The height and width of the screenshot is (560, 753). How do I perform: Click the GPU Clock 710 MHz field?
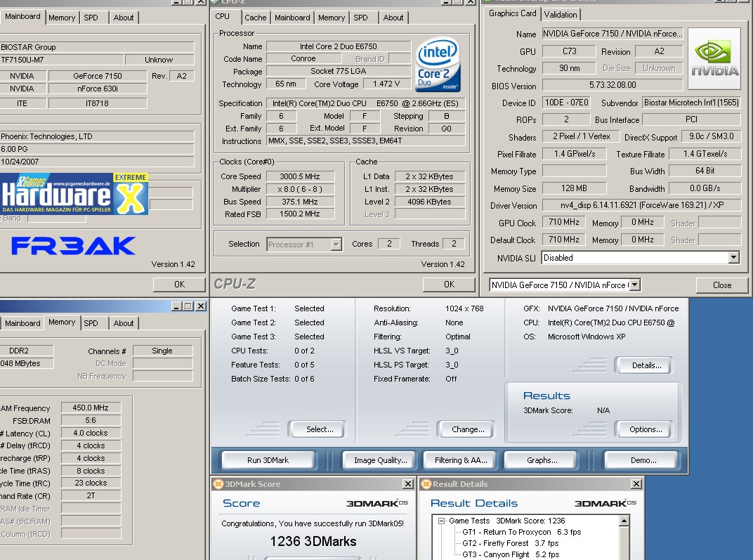click(x=564, y=222)
